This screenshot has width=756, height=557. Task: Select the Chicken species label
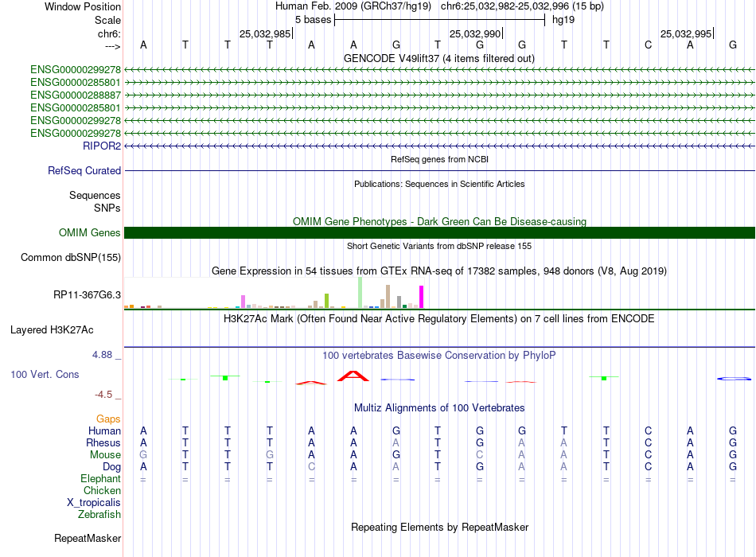tap(102, 490)
